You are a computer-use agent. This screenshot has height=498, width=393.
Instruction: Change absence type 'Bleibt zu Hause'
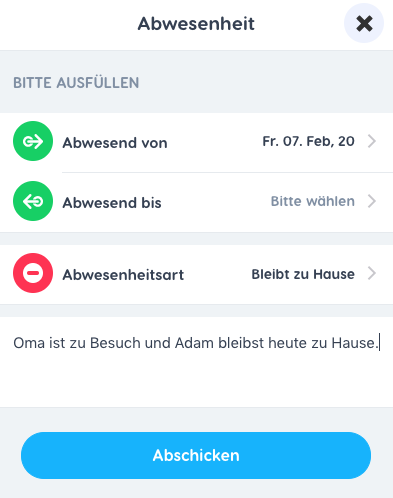303,274
